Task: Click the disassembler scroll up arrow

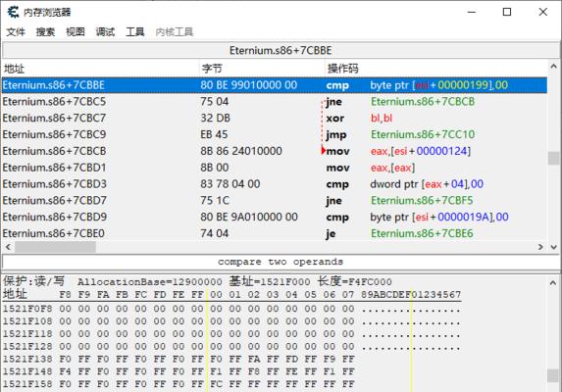Action: [553, 67]
